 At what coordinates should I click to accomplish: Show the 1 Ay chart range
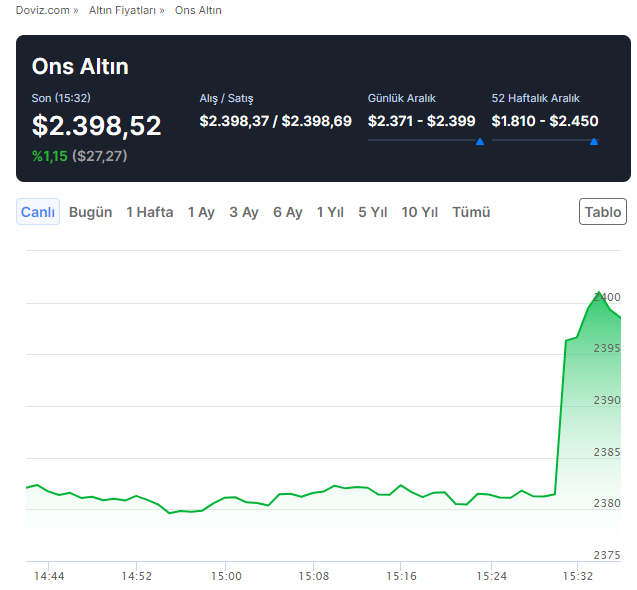tap(201, 212)
